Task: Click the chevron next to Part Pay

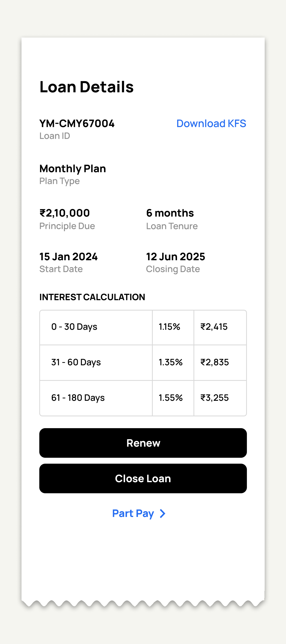Action: 163,513
